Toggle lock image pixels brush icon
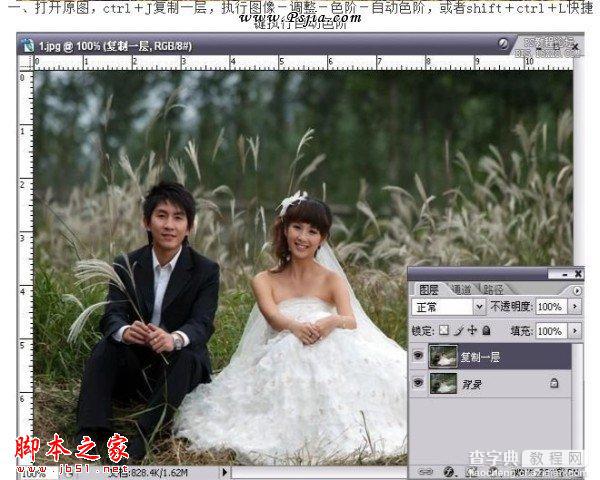The height and width of the screenshot is (480, 600). click(458, 330)
